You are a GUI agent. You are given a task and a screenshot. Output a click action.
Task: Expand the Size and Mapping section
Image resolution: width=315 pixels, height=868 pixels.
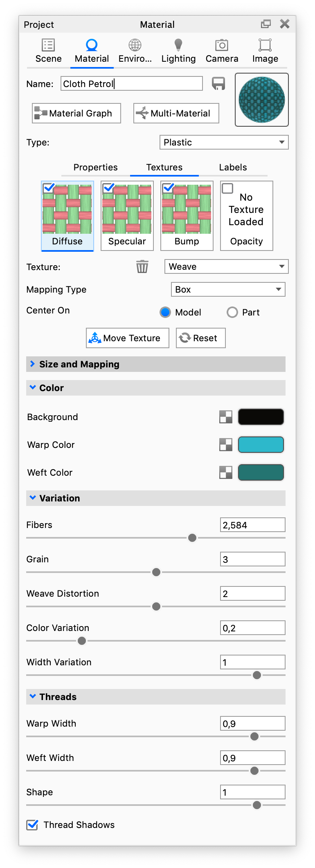(x=33, y=364)
